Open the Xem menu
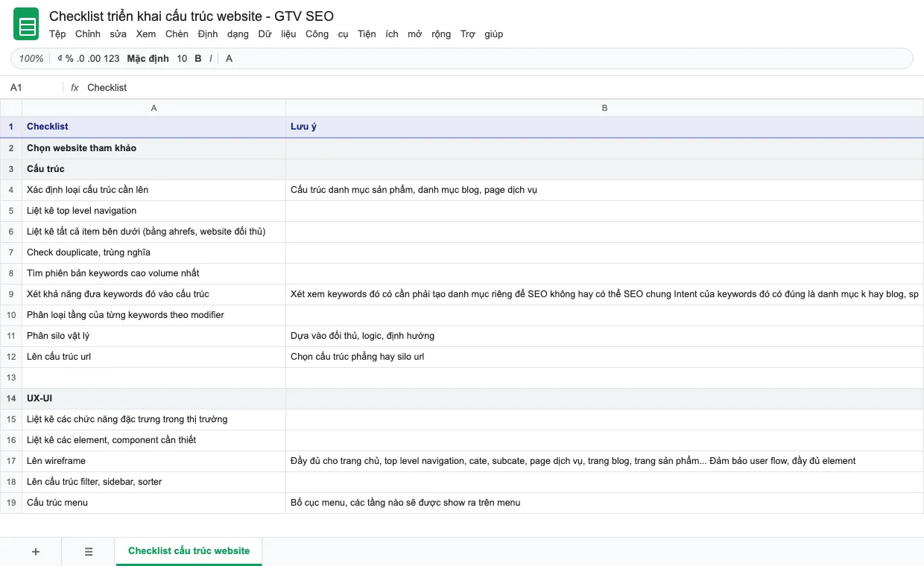Viewport: 924px width, 566px height. click(x=146, y=34)
